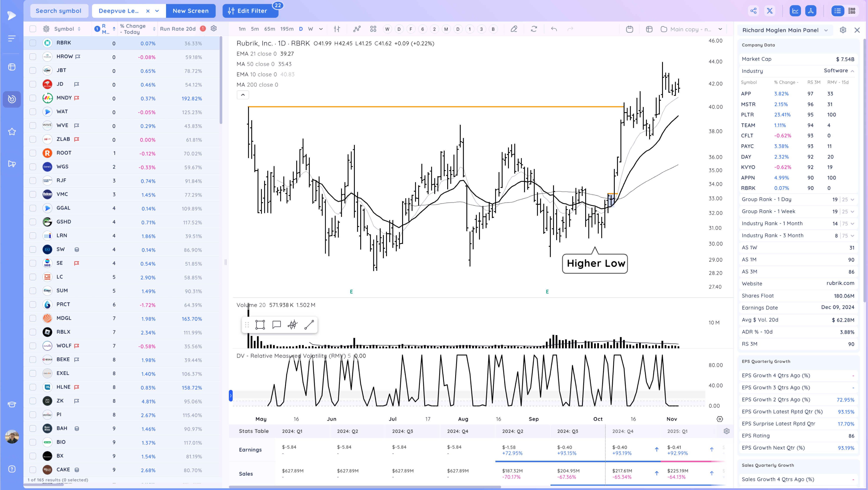Collapse the Industry Software section
Image resolution: width=868 pixels, height=490 pixels.
[852, 71]
